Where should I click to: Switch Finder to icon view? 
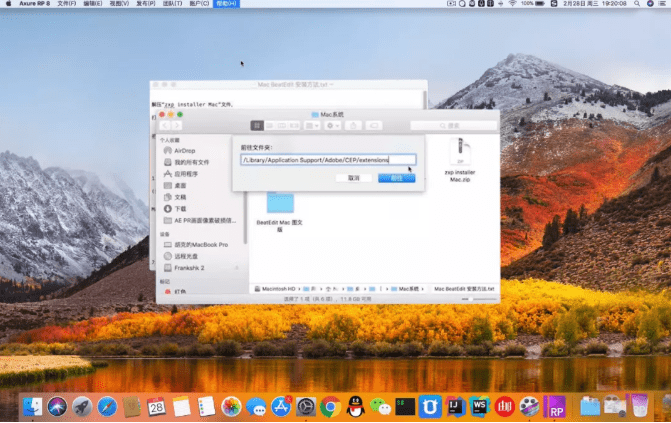point(257,125)
